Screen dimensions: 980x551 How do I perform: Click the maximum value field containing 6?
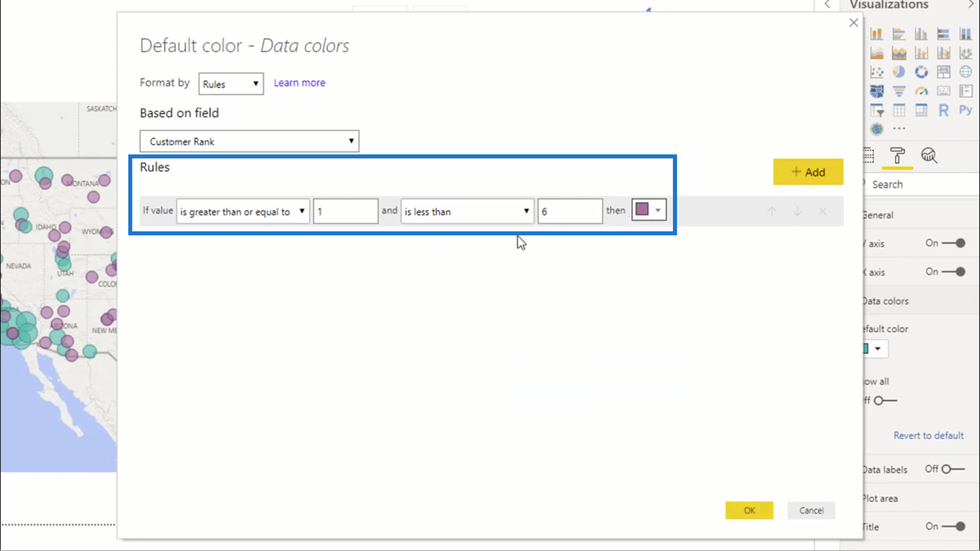click(x=570, y=211)
